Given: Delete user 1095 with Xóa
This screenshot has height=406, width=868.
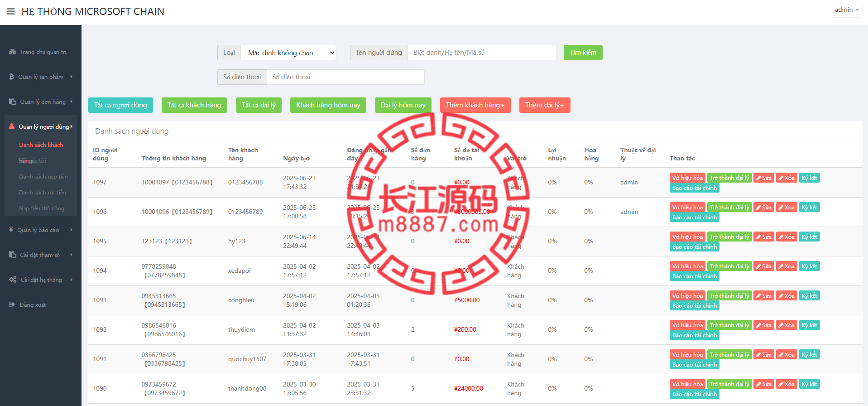Looking at the screenshot, I should (x=787, y=237).
